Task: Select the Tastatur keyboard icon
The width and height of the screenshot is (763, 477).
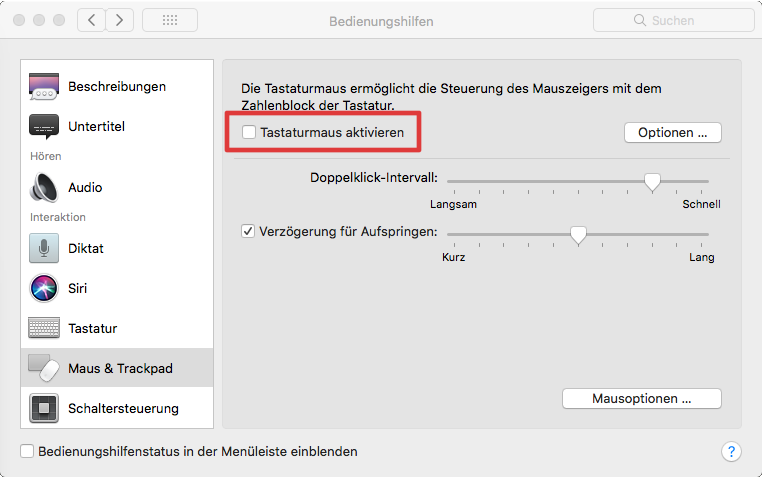Action: [44, 328]
